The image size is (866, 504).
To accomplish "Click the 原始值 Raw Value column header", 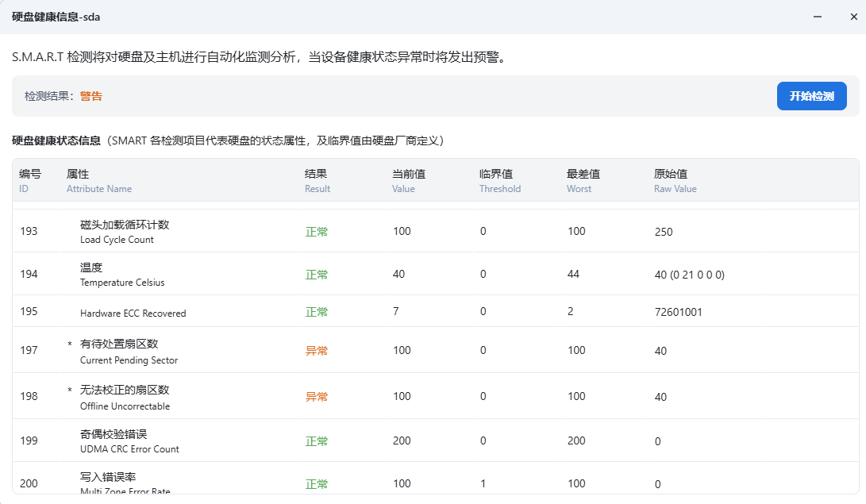I will click(675, 180).
